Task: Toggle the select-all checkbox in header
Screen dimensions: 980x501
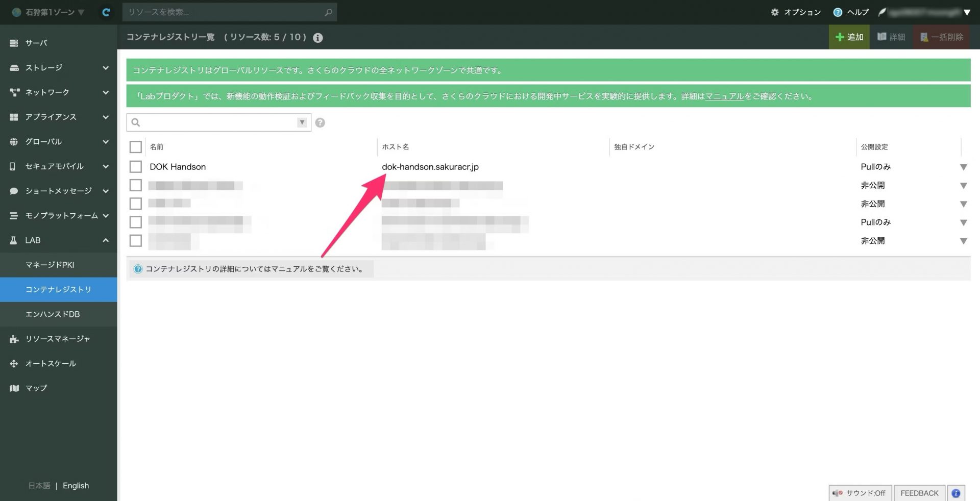Action: (x=135, y=147)
